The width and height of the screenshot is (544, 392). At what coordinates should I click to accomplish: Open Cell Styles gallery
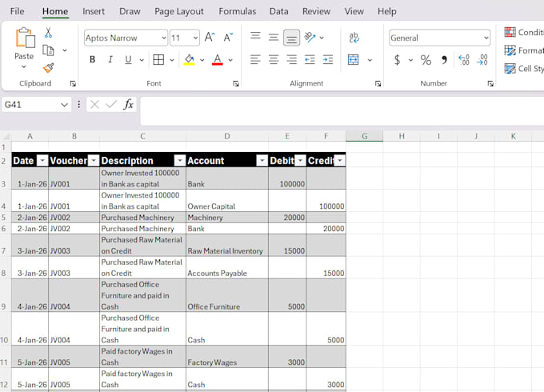(524, 69)
